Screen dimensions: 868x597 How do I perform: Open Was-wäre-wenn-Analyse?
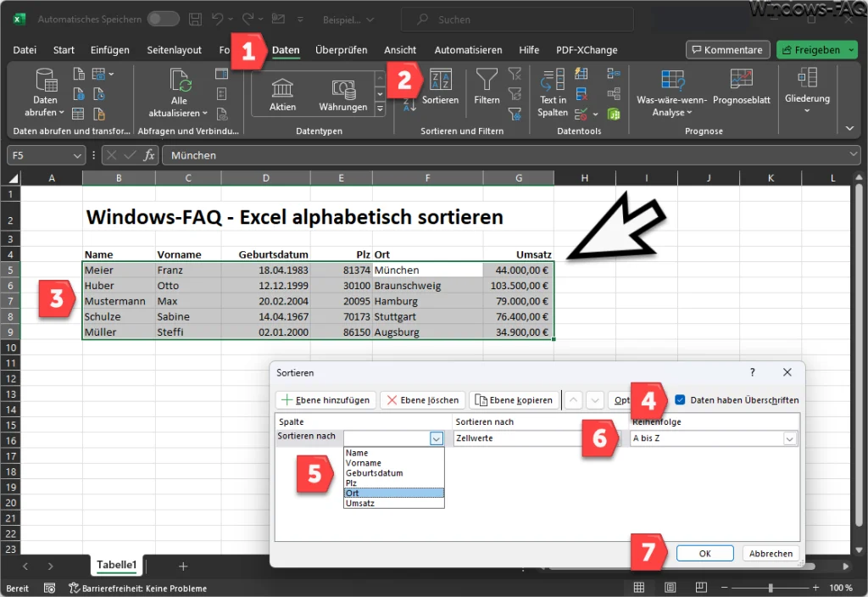672,93
